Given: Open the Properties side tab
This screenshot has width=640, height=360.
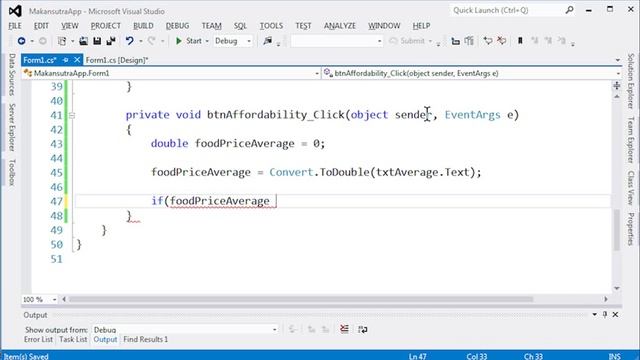Looking at the screenshot, I should tap(631, 229).
